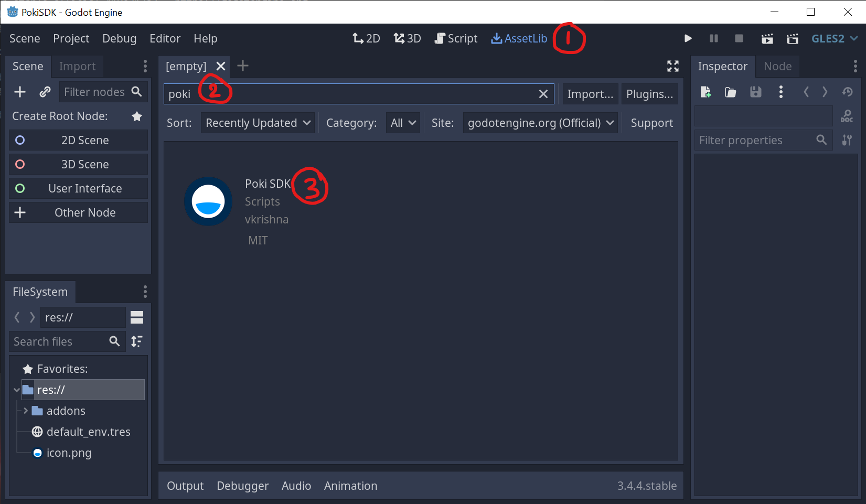Viewport: 866px width, 504px height.
Task: Switch to the Node dock tab
Action: [777, 66]
